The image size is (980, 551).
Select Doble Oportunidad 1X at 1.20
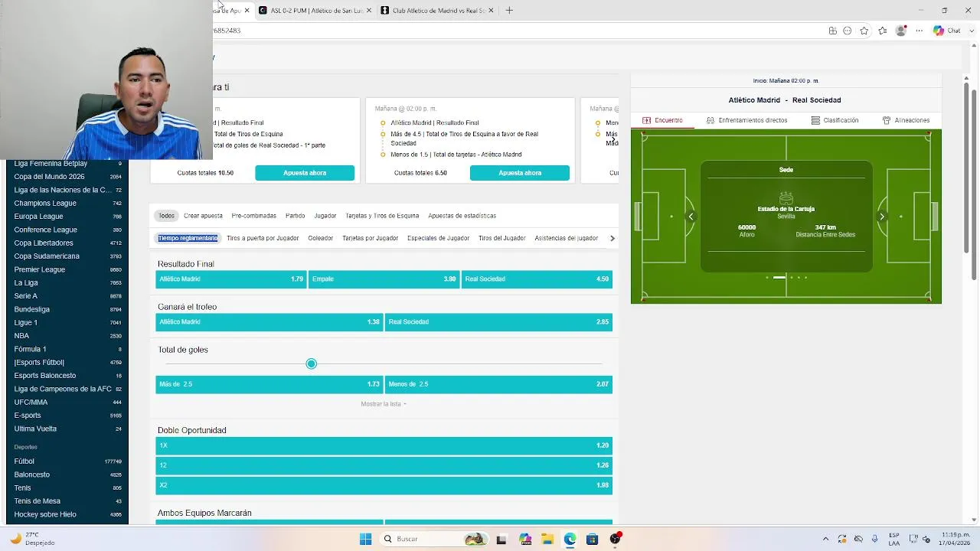[384, 445]
